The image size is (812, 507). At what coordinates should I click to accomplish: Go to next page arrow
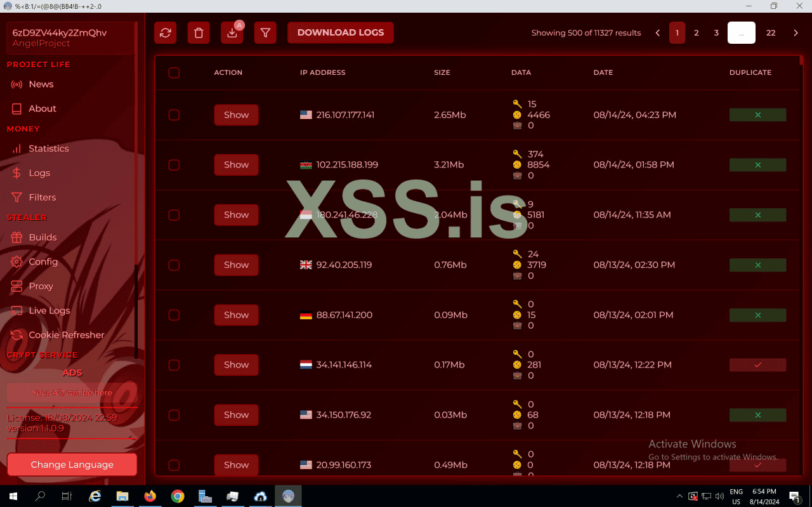pos(796,33)
